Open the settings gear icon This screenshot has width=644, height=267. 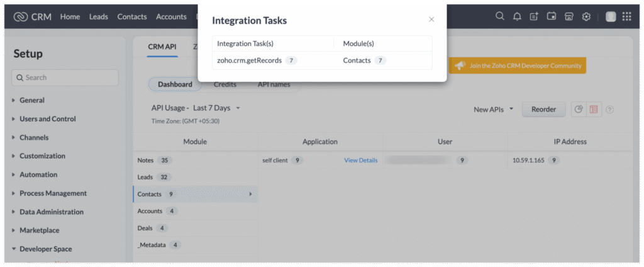[586, 16]
